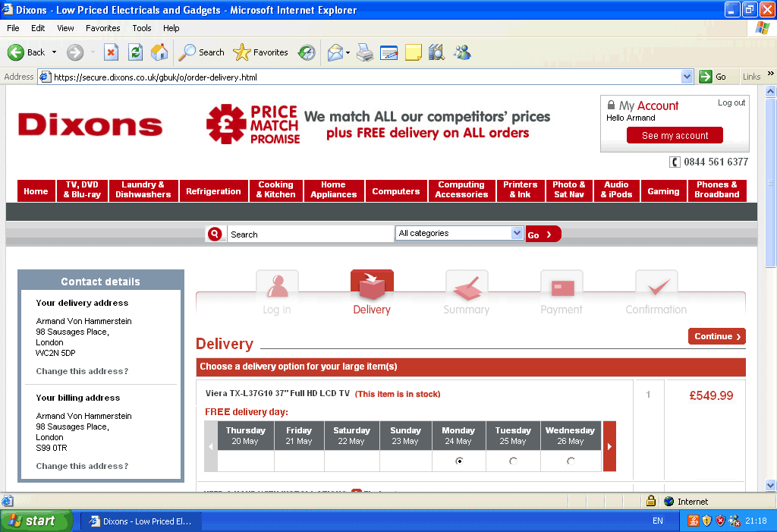Screen dimensions: 777x532
Task: Click the Home navigation tab
Action: (36, 190)
